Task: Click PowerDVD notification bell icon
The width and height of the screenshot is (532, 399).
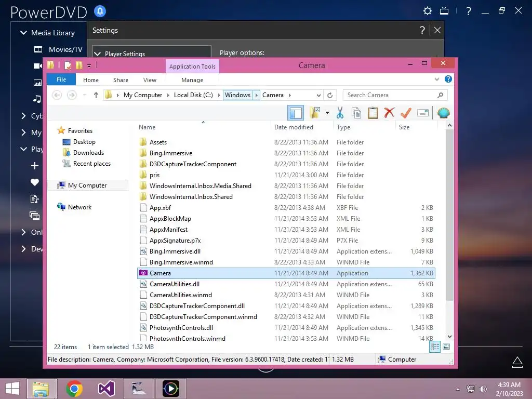Action: pos(100,11)
